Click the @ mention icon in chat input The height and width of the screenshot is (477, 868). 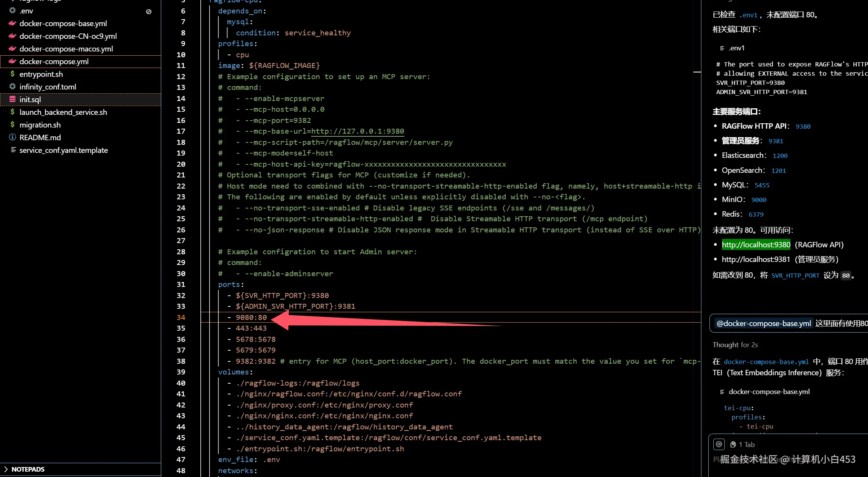(x=719, y=444)
